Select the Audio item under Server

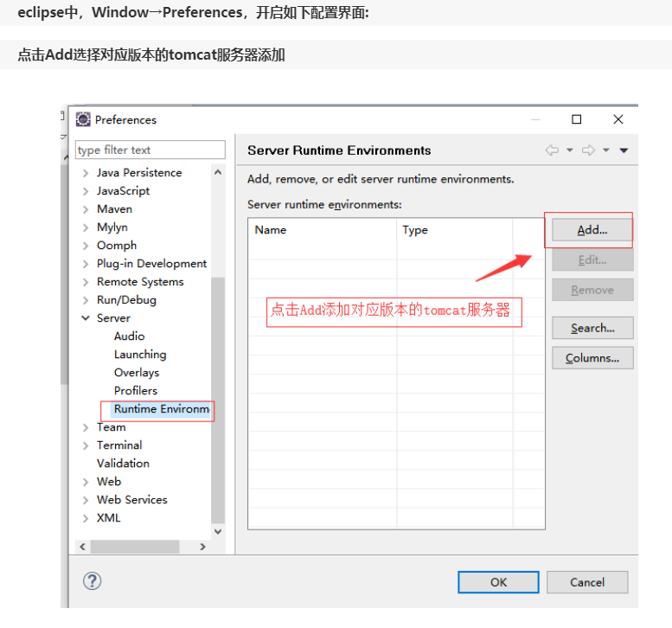(x=130, y=336)
